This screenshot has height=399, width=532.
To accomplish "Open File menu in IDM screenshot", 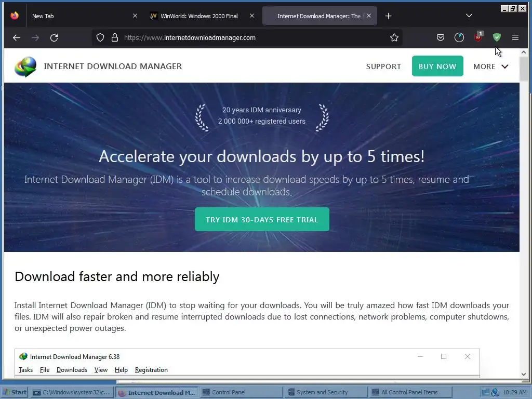I will 45,370.
